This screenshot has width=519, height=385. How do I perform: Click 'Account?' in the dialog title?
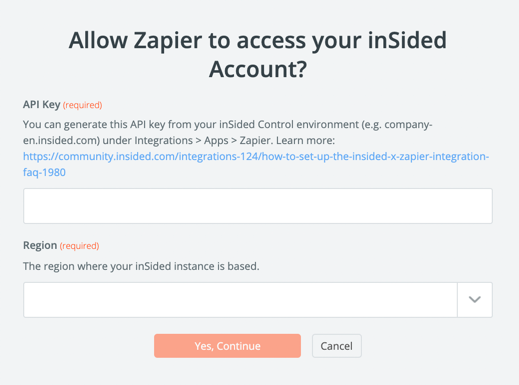pyautogui.click(x=258, y=69)
